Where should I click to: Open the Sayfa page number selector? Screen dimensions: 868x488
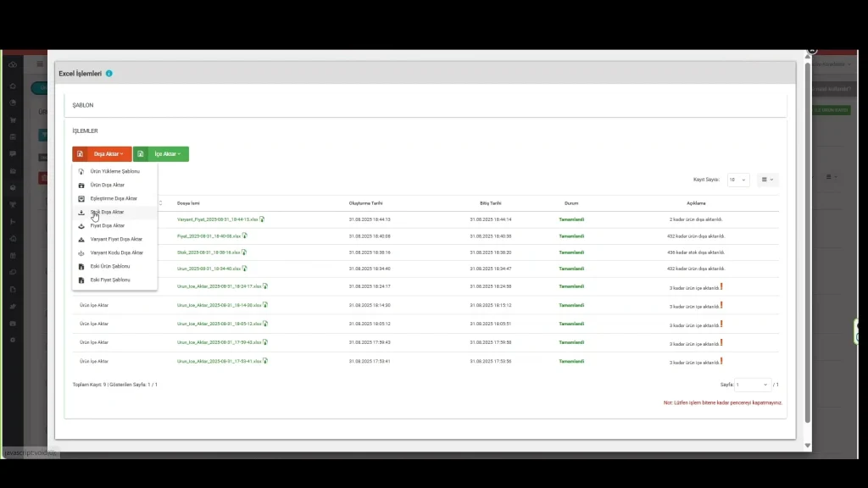753,385
